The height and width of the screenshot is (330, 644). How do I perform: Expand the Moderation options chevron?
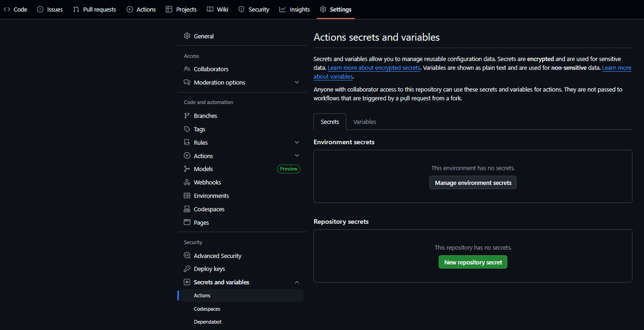(297, 82)
